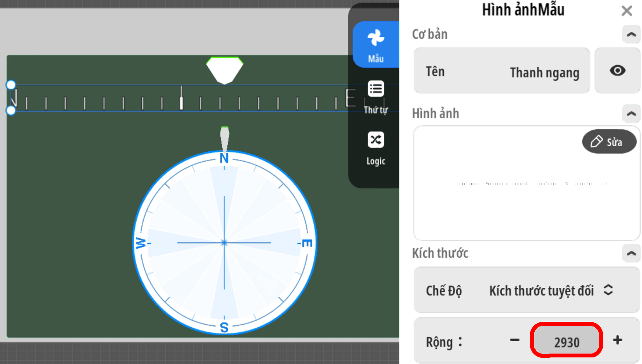Open the Logic shuffle tab
Screen dimensions: 642x364
376,149
